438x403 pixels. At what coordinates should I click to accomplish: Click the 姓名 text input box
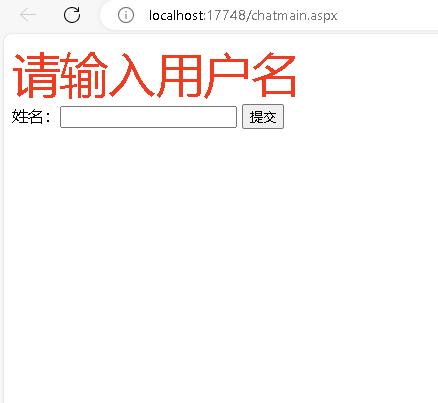pos(148,117)
